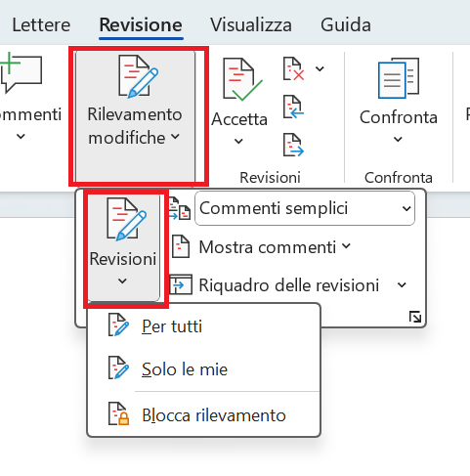
Task: Open the Accetta dropdown chevron
Action: coord(238,141)
